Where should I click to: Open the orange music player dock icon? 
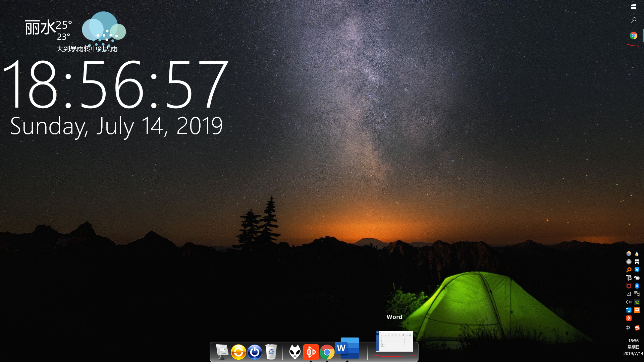311,352
